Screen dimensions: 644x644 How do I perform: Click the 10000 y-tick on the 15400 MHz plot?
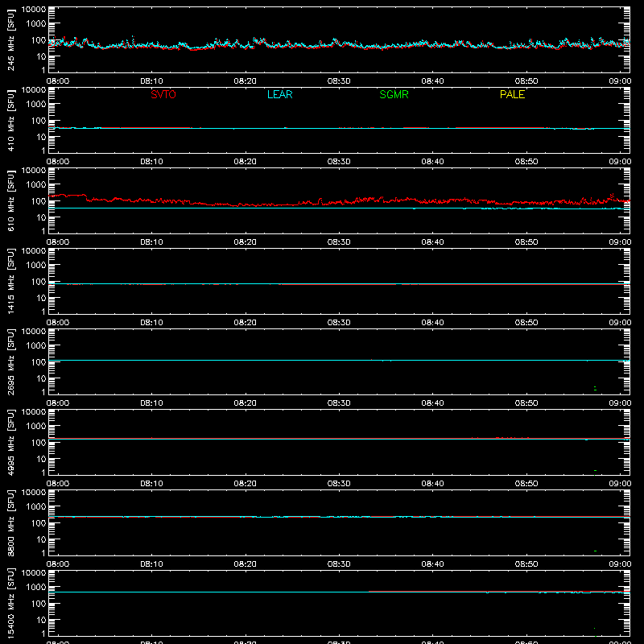pyautogui.click(x=34, y=573)
